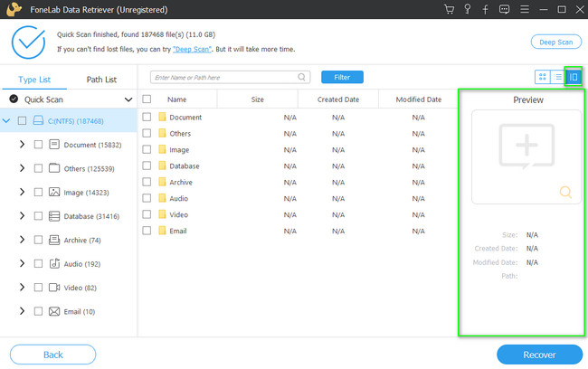This screenshot has height=369, width=588.
Task: Focus the Enter Name or Path search field
Action: 230,77
